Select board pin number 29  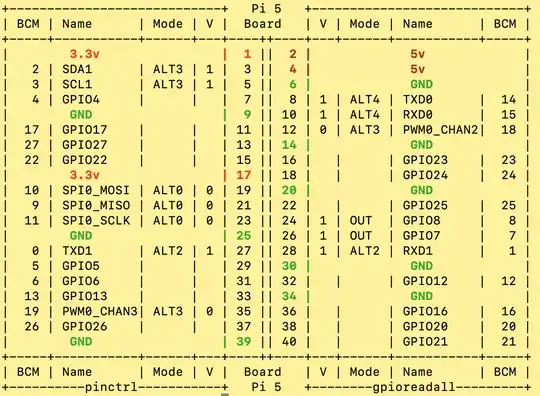[244, 266]
